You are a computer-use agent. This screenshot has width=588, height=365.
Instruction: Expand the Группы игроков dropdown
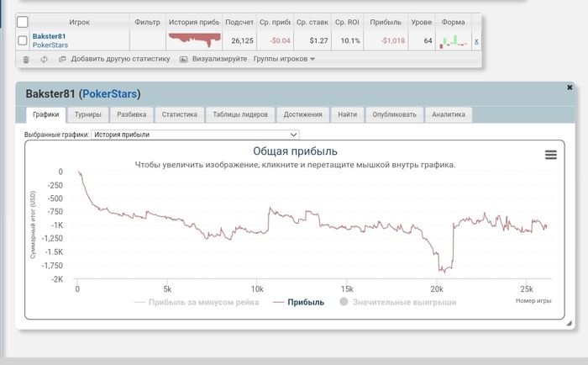click(284, 59)
